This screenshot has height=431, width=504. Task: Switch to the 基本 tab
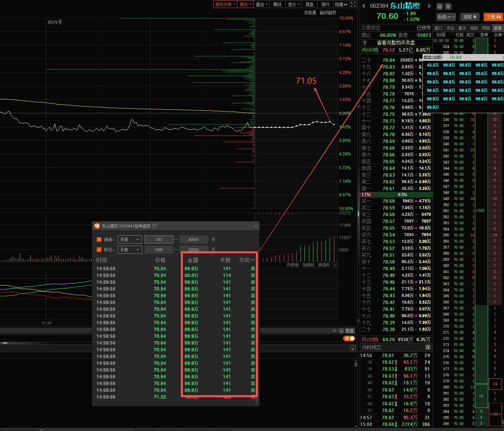point(462,28)
